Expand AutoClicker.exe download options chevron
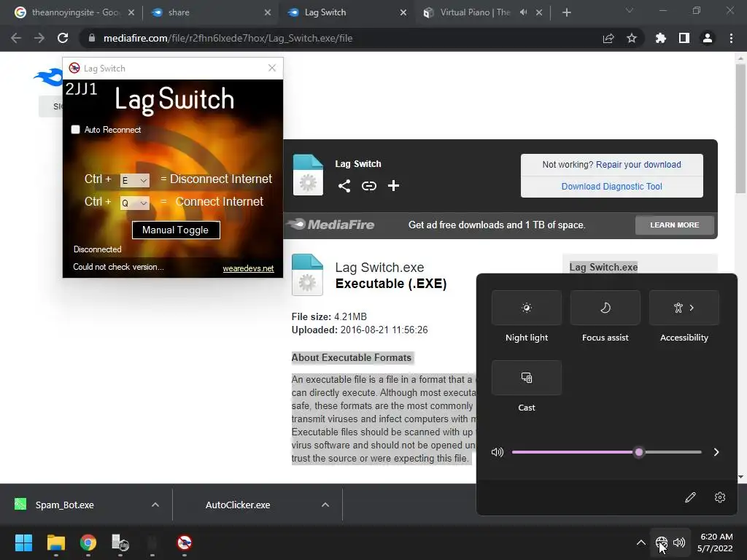Image resolution: width=747 pixels, height=560 pixels. 325,505
